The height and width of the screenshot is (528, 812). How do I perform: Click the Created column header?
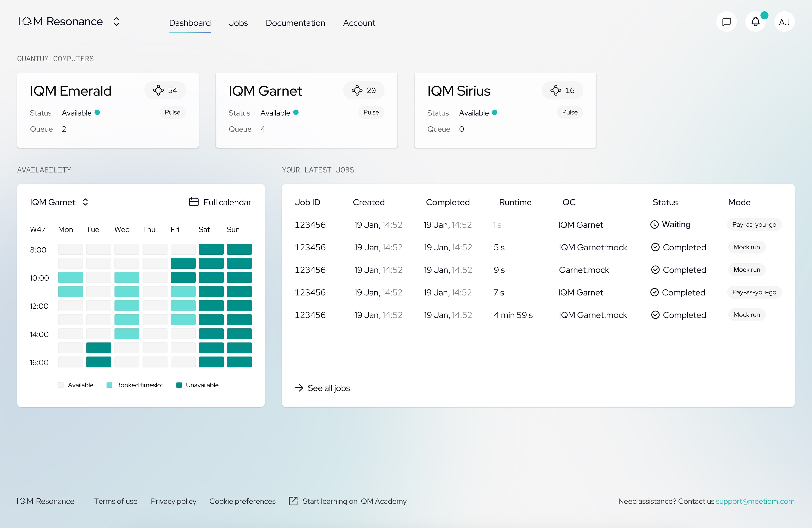(369, 202)
